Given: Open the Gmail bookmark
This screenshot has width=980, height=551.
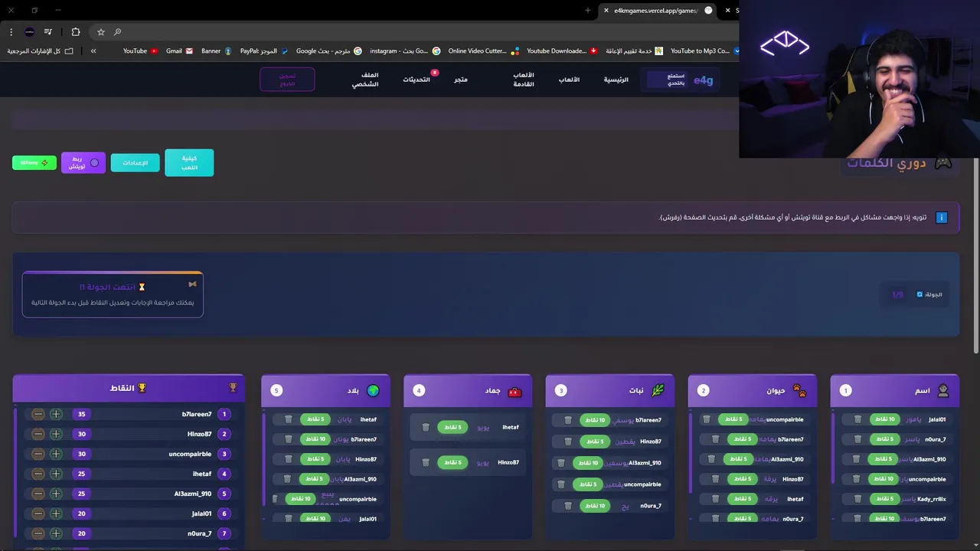Looking at the screenshot, I should pos(179,51).
